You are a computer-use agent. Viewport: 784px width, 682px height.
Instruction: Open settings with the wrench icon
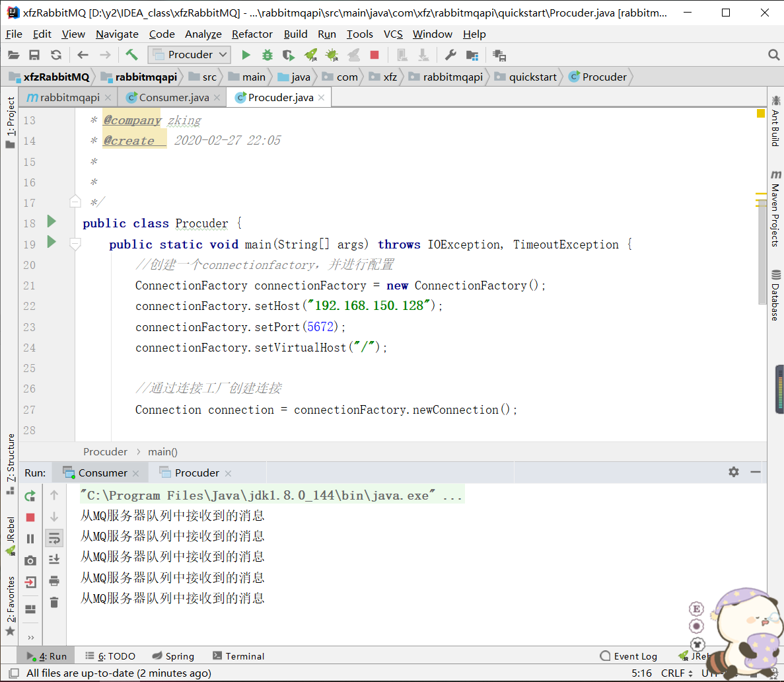pyautogui.click(x=450, y=55)
